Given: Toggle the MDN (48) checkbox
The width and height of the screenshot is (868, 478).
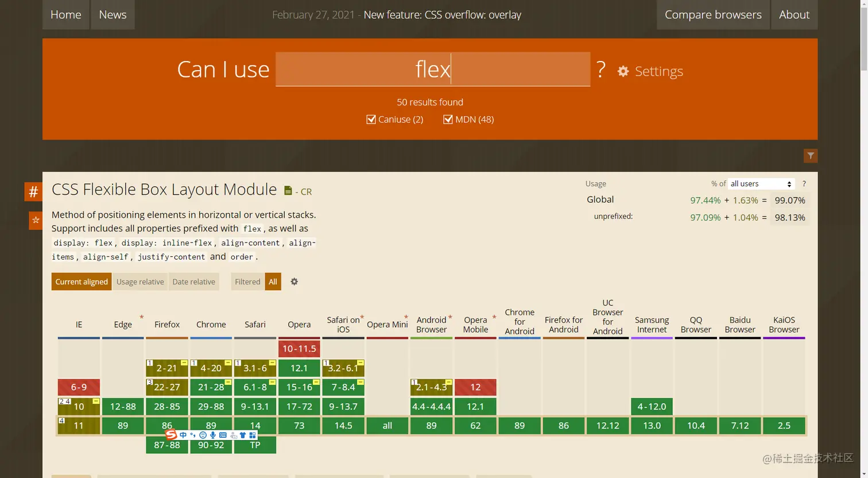Looking at the screenshot, I should point(448,119).
